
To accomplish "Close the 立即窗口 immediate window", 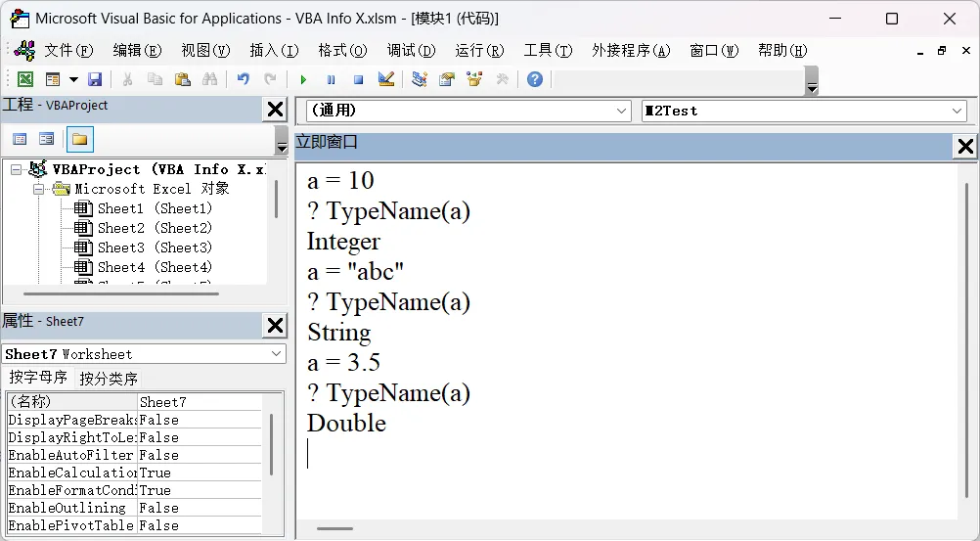I will click(965, 147).
